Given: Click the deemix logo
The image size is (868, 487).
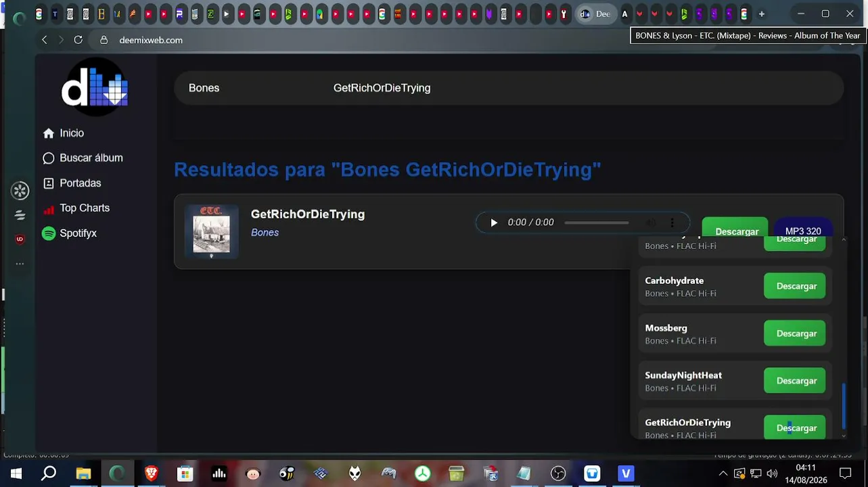Looking at the screenshot, I should point(95,87).
